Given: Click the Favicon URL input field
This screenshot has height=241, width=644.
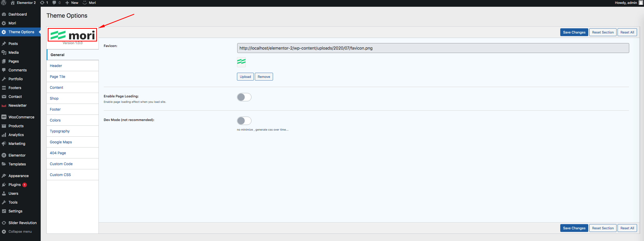Looking at the screenshot, I should 433,48.
